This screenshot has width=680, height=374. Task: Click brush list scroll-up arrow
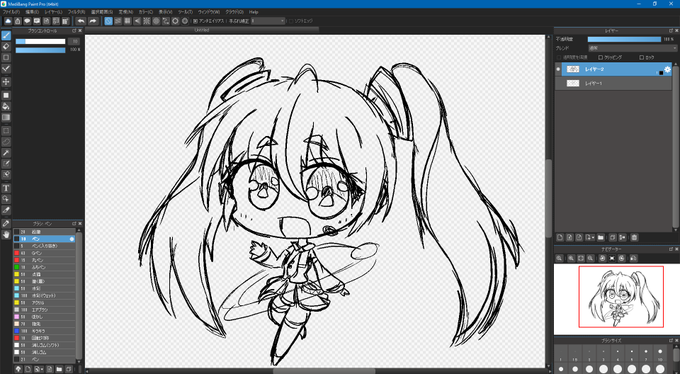point(79,230)
